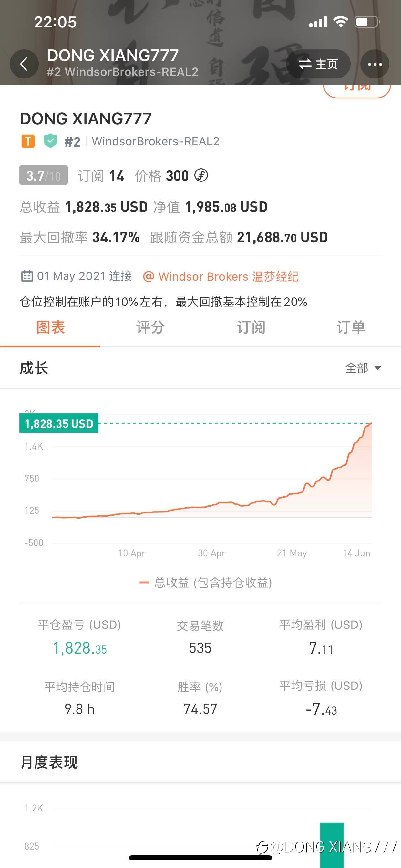The image size is (401, 868).
Task: Go to the 订单 orders tab
Action: tap(350, 327)
